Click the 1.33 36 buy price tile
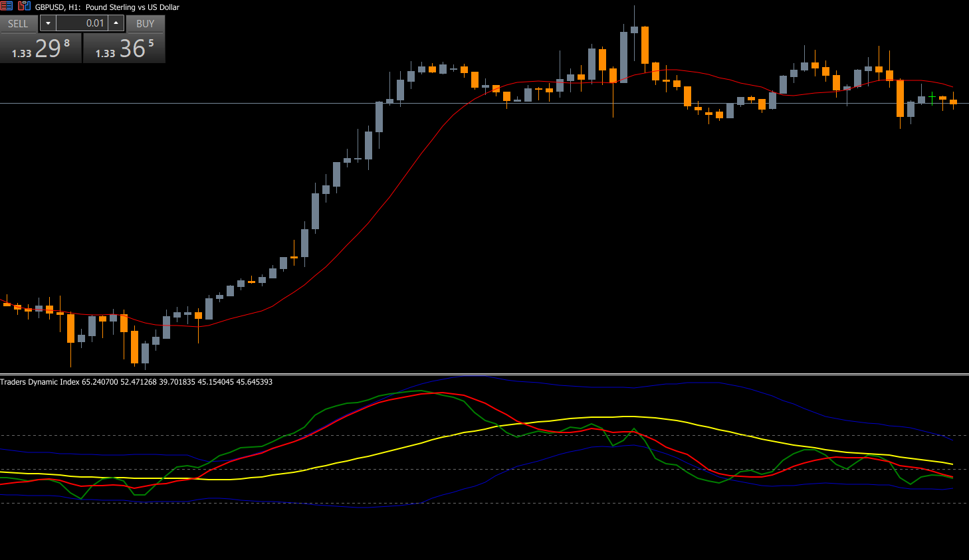This screenshot has height=560, width=969. coord(124,48)
